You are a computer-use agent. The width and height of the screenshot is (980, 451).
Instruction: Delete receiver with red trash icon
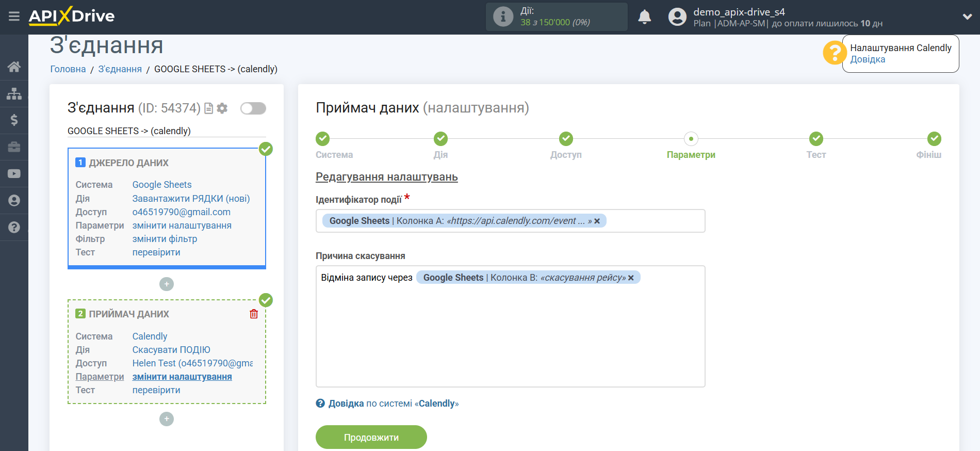coord(254,314)
